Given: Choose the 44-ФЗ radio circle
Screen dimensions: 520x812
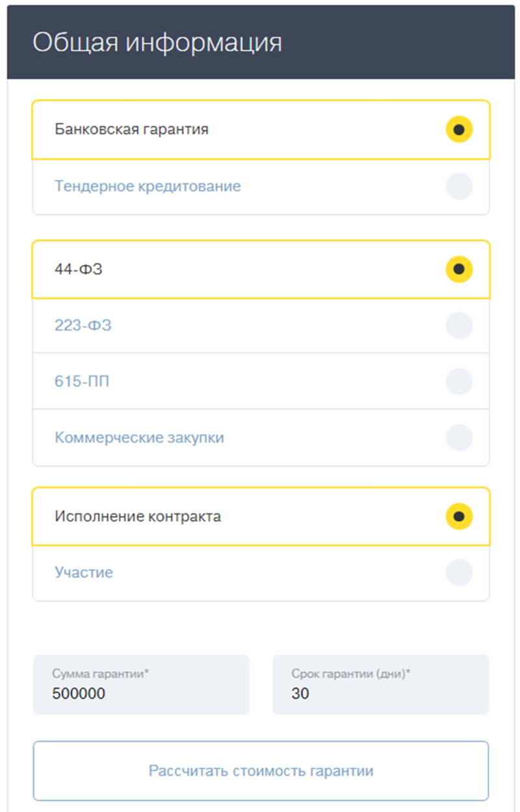Looking at the screenshot, I should pos(459,269).
